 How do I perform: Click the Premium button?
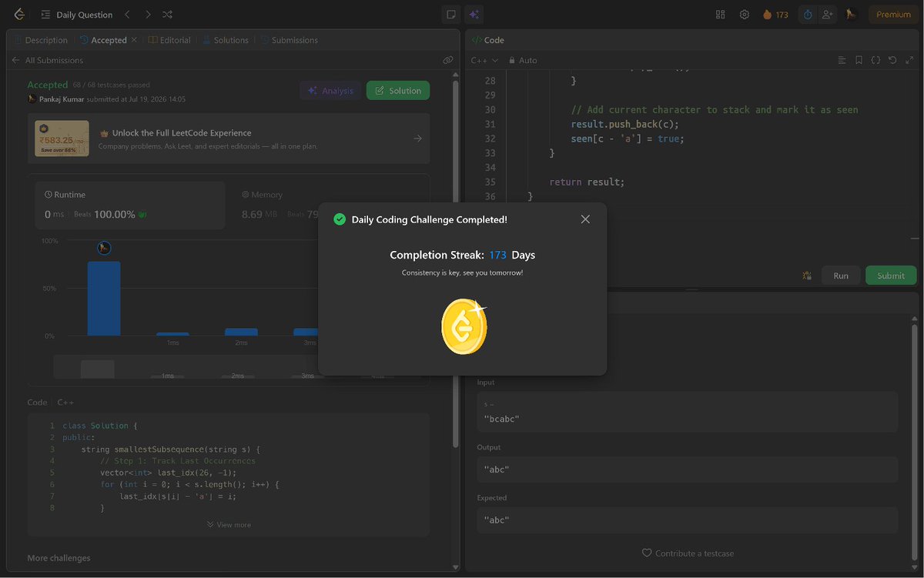[x=893, y=15]
